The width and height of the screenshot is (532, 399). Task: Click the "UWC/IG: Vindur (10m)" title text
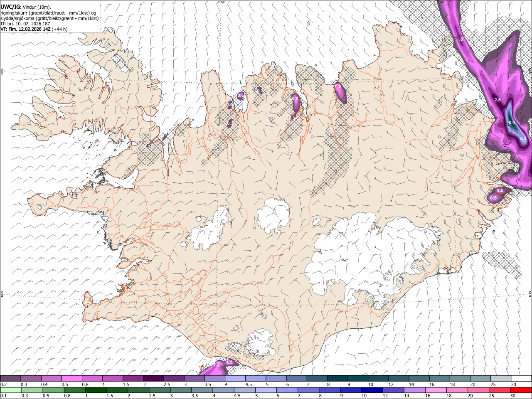tap(26, 7)
